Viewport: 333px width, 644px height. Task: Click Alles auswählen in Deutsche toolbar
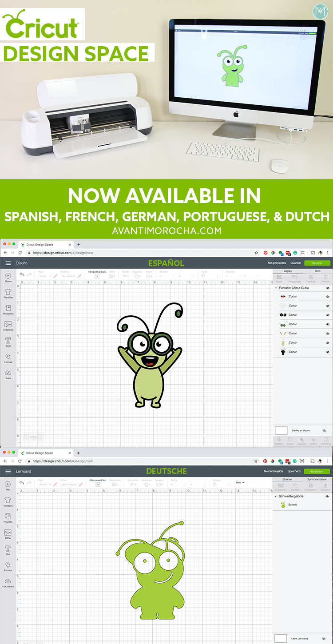(x=98, y=482)
